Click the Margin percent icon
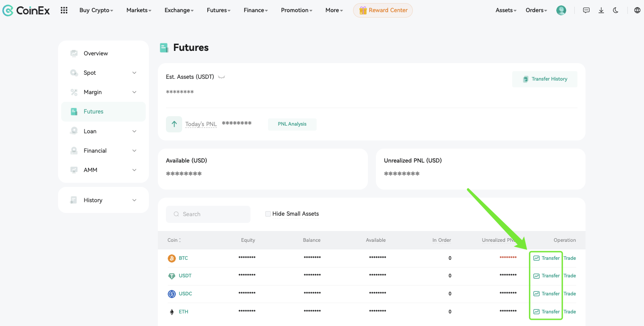644x326 pixels. pos(74,92)
